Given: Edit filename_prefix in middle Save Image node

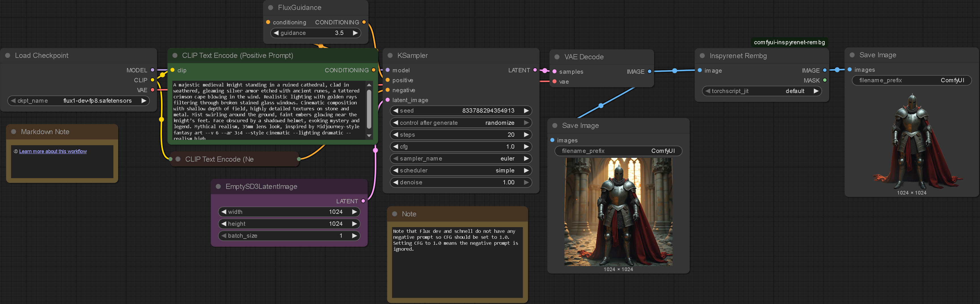Looking at the screenshot, I should pos(618,151).
